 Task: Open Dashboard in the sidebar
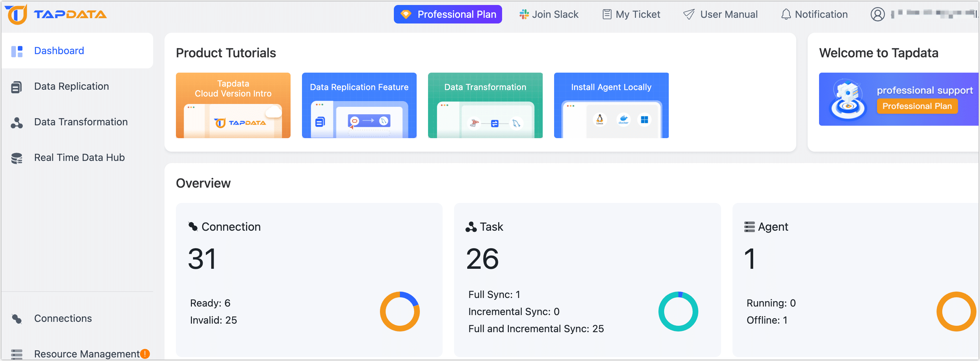77,51
